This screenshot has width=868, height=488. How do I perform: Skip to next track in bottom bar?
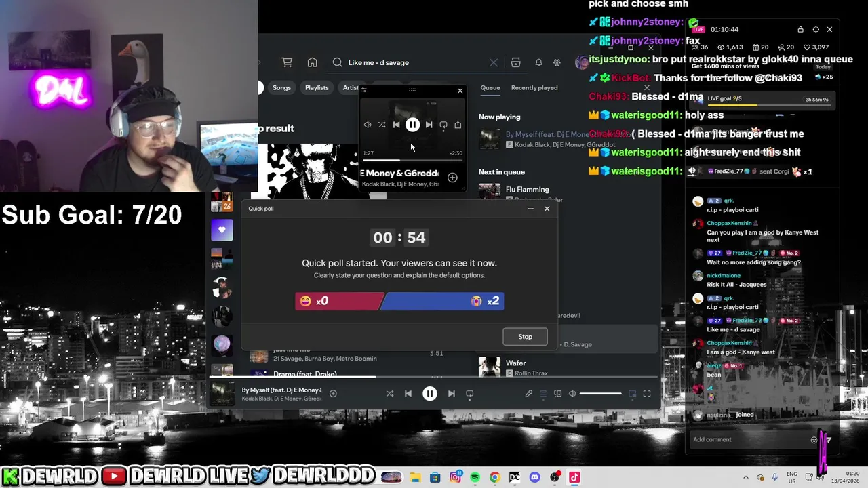[451, 394]
